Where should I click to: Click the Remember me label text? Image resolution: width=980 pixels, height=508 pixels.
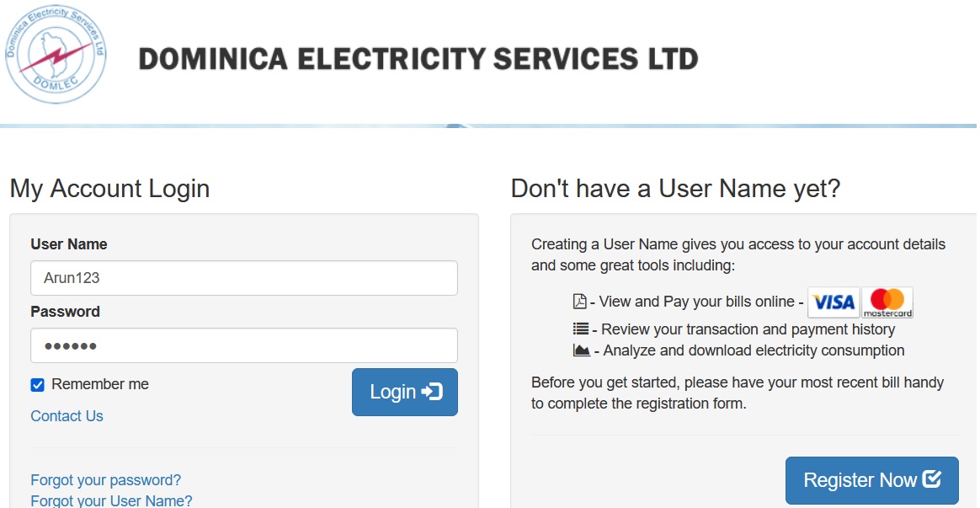[x=100, y=384]
